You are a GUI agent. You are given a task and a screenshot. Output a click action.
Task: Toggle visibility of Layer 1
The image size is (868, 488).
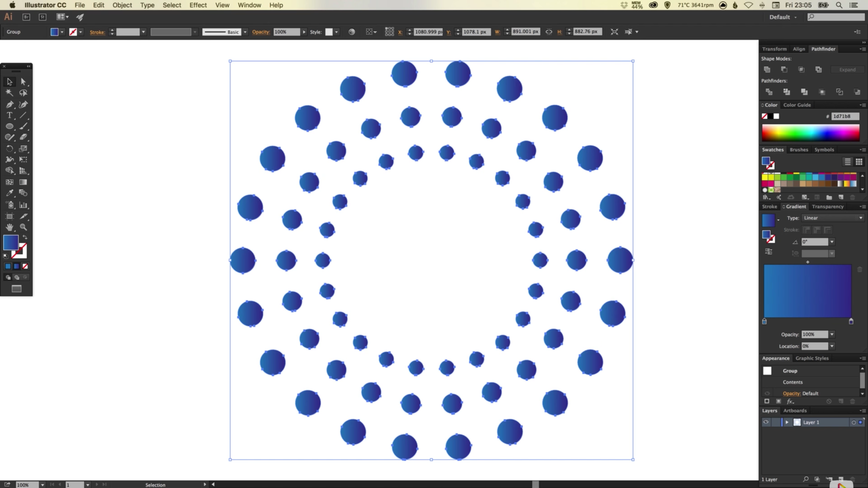[766, 422]
